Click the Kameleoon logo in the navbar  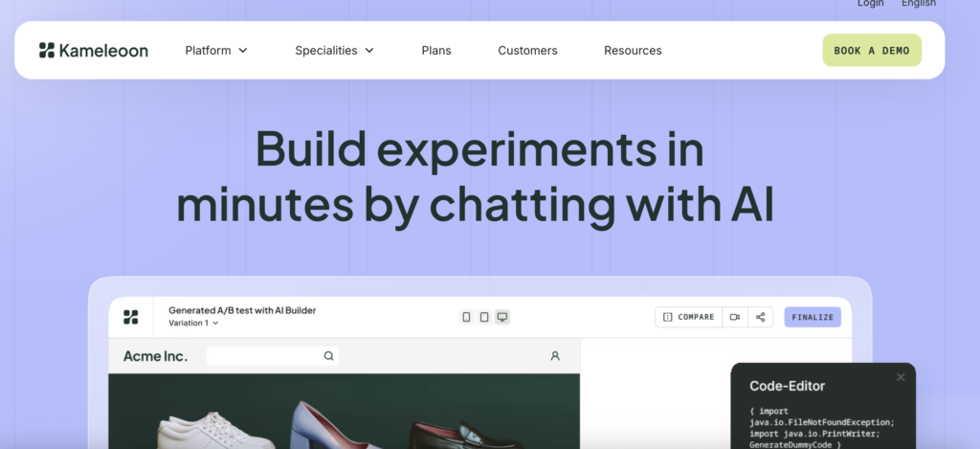tap(94, 51)
